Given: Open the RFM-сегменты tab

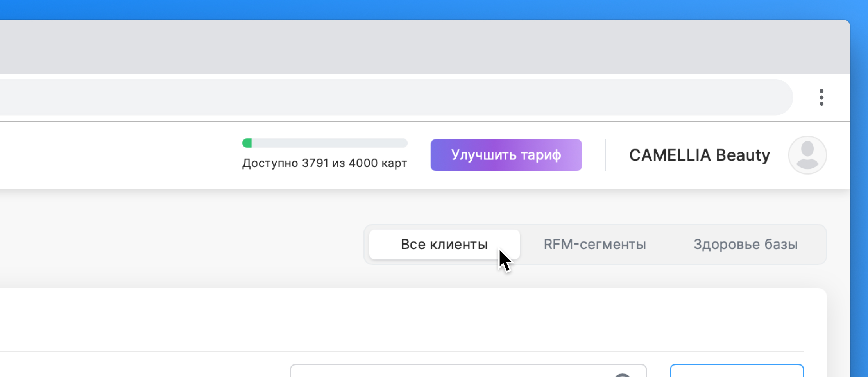Looking at the screenshot, I should click(x=594, y=245).
